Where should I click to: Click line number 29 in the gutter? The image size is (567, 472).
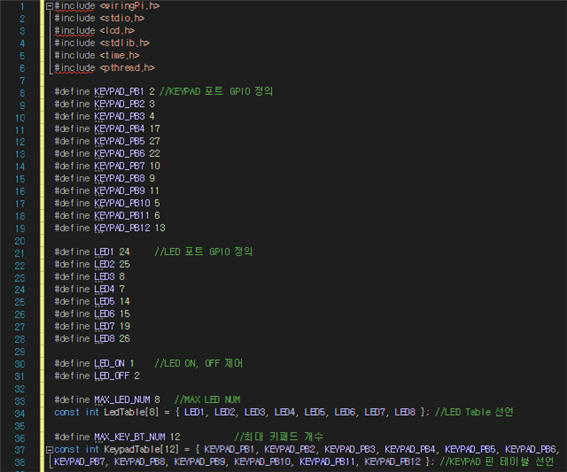pos(20,352)
